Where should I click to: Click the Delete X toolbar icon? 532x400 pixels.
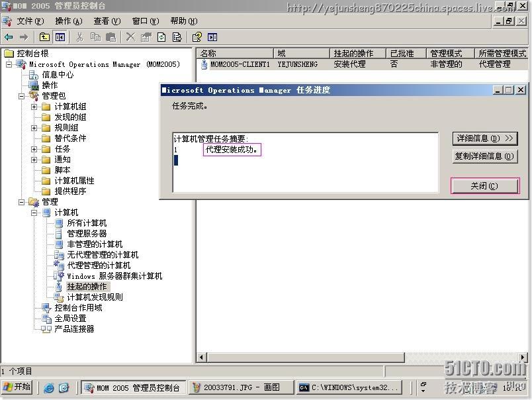pos(130,37)
